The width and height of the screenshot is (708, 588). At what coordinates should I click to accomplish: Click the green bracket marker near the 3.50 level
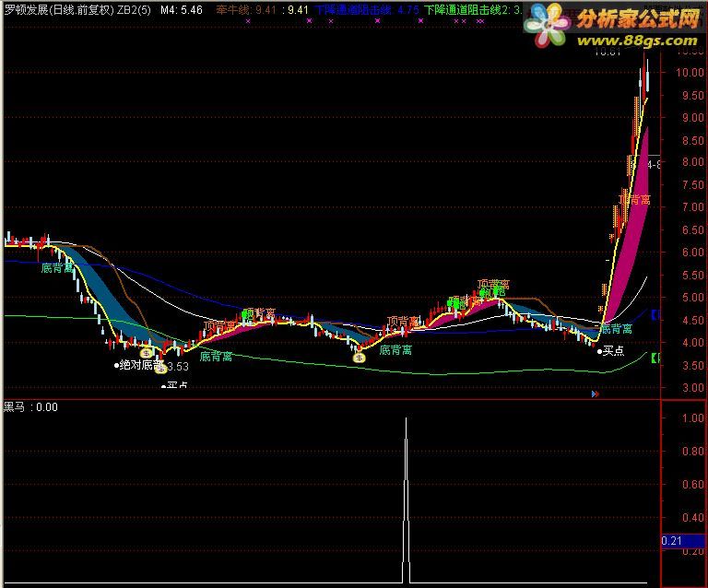[x=655, y=359]
